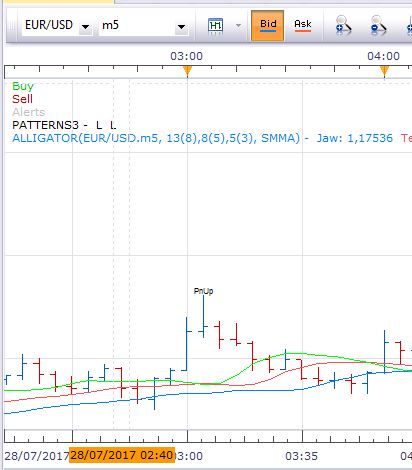Click the Sell label on the chart

coord(22,99)
